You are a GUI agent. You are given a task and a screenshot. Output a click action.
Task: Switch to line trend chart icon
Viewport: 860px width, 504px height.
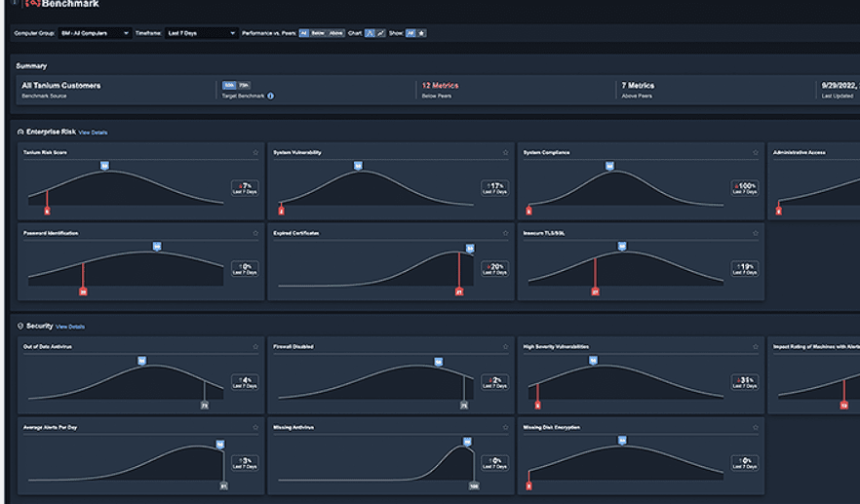coord(380,33)
